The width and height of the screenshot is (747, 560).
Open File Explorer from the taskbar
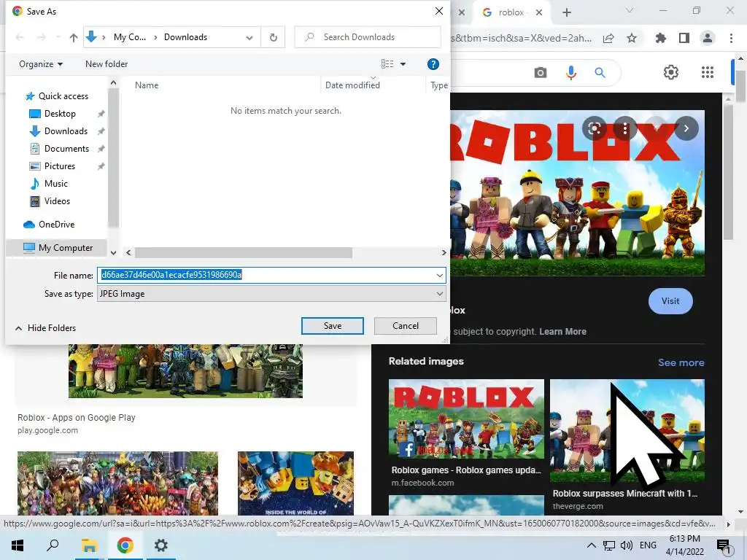89,545
